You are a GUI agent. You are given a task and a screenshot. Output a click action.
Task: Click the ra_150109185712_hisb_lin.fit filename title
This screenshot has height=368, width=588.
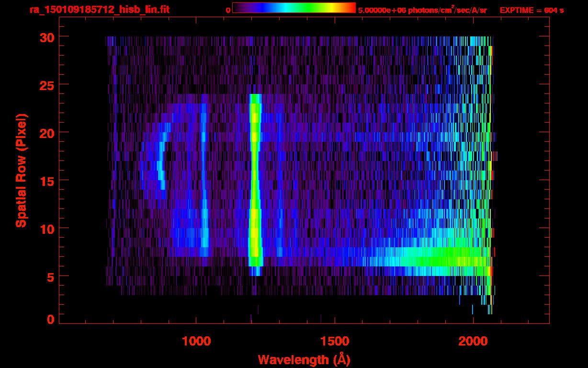pos(99,10)
